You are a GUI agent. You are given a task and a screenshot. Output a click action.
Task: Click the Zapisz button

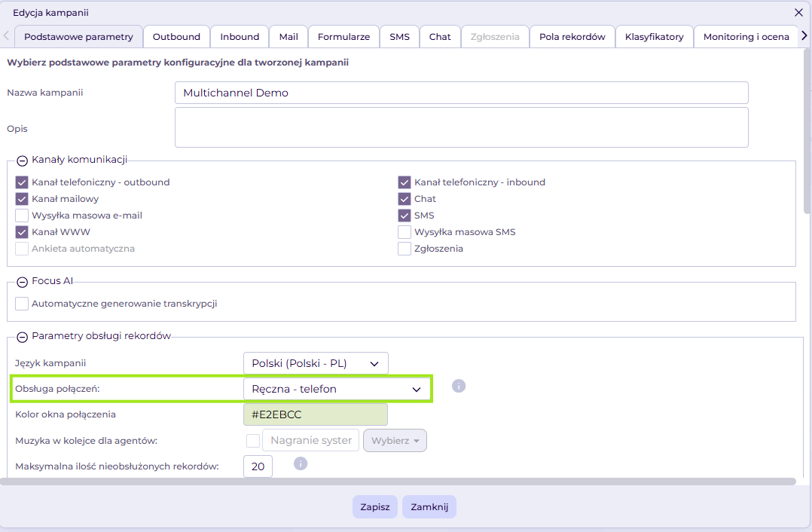click(375, 506)
